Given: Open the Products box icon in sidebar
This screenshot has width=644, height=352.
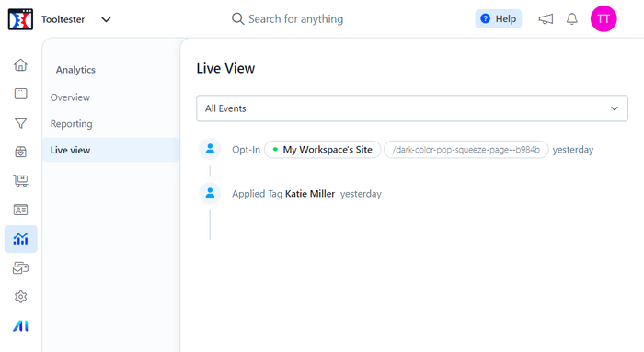Looking at the screenshot, I should [20, 152].
